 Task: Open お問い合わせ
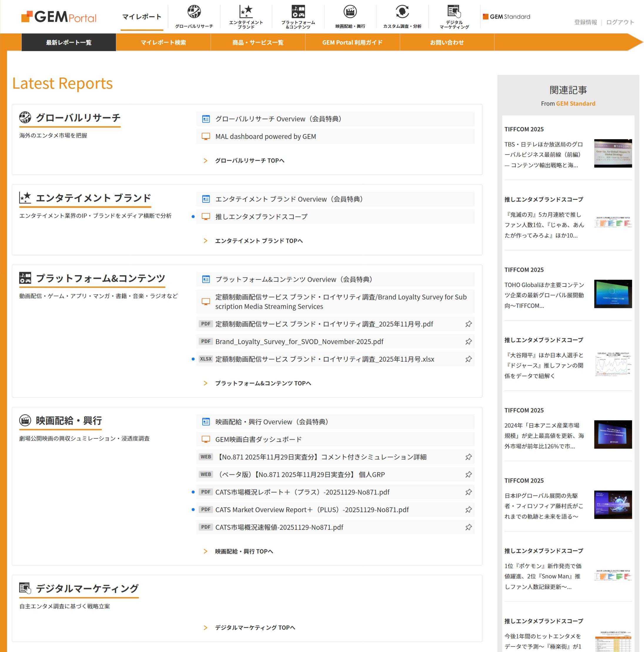pyautogui.click(x=447, y=42)
